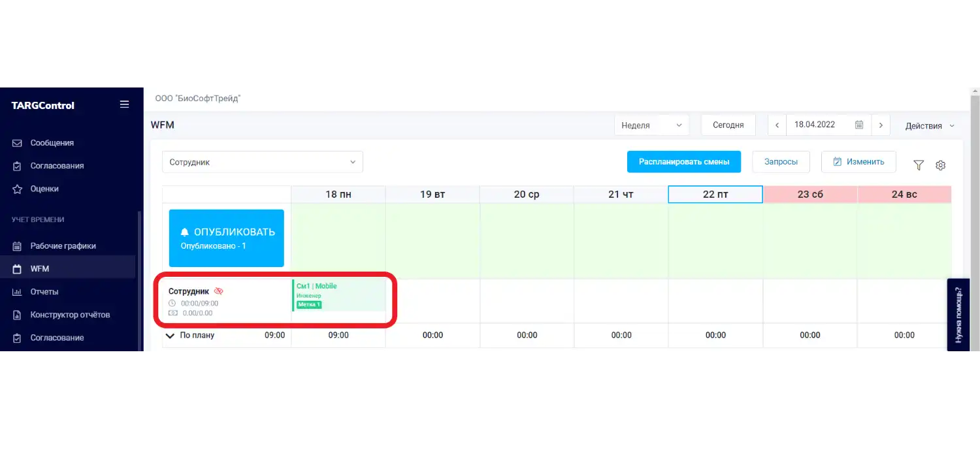Click the Сегодня button
The height and width of the screenshot is (457, 980).
[728, 125]
